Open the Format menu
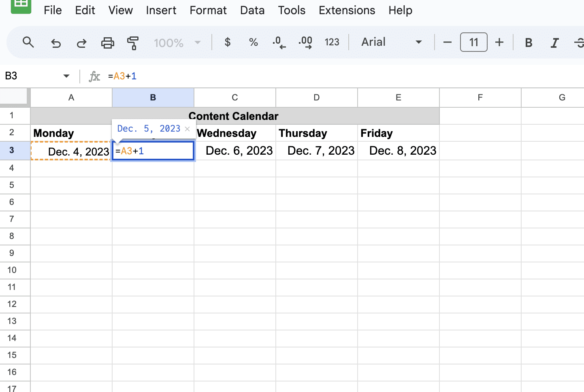Viewport: 584px width, 392px height. (208, 10)
